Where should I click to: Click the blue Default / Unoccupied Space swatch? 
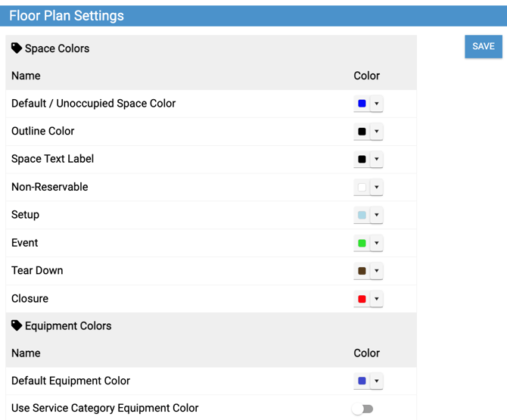(x=362, y=104)
